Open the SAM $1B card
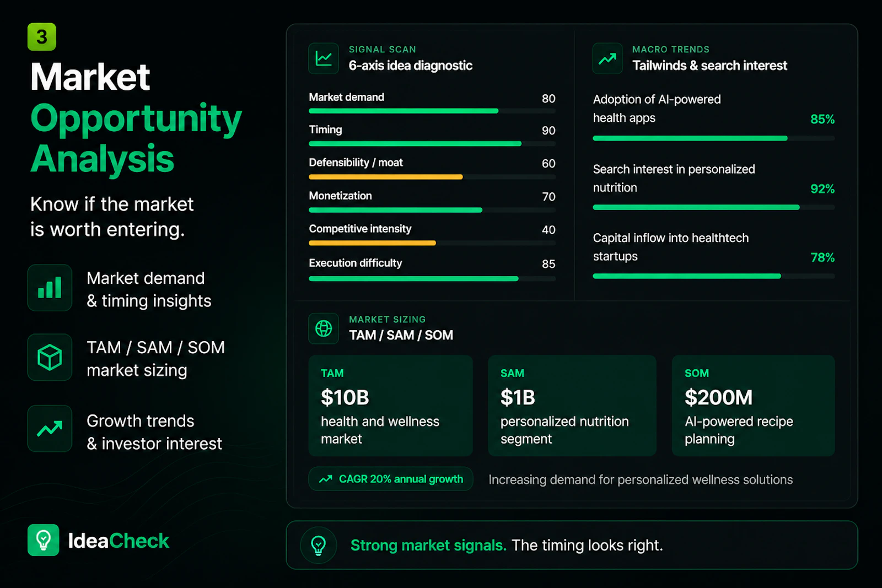The width and height of the screenshot is (882, 588). coord(572,406)
